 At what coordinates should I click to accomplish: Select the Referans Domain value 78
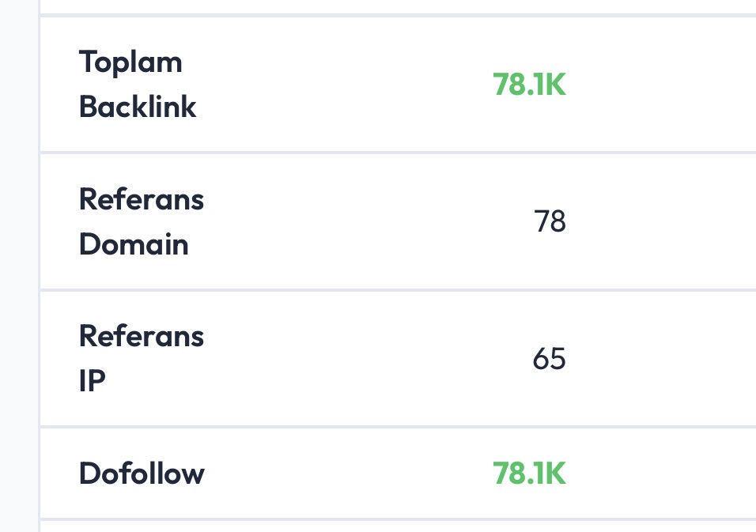[x=550, y=221]
